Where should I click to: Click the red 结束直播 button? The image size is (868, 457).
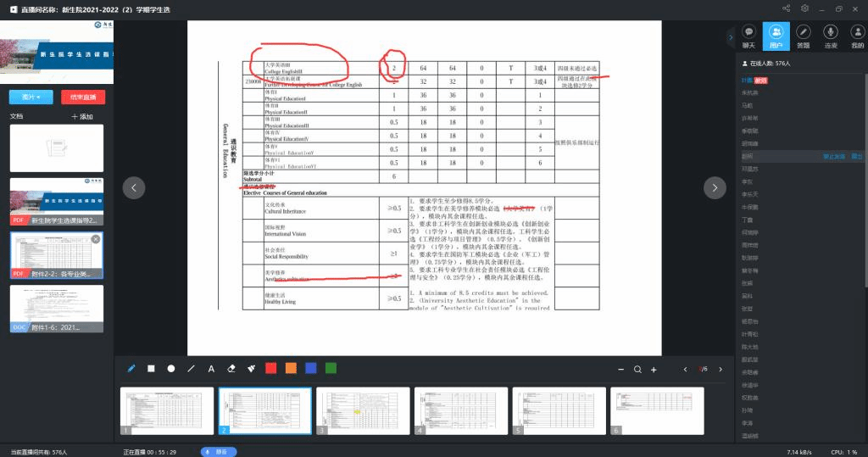[83, 97]
